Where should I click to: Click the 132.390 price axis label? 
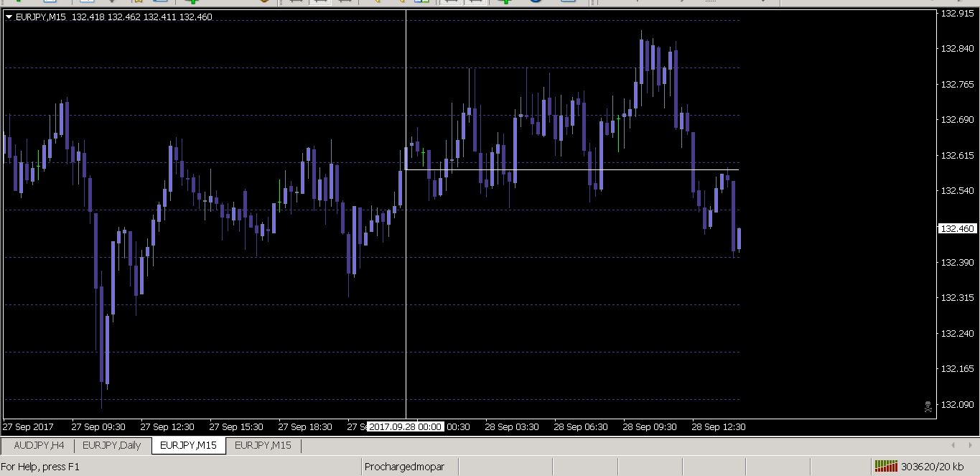957,262
